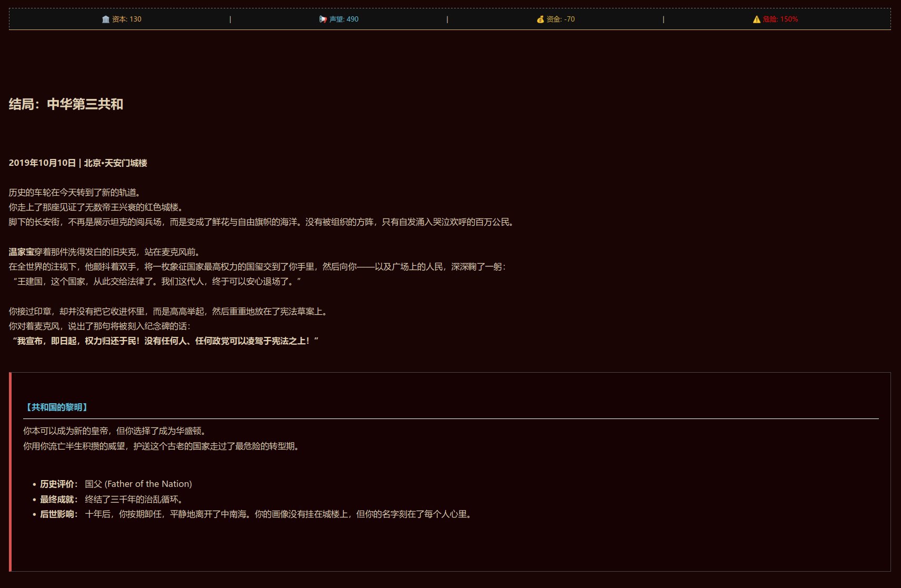Viewport: 901px width, 588px height.
Task: Click the first separator between 资本 and 声望
Action: point(230,19)
